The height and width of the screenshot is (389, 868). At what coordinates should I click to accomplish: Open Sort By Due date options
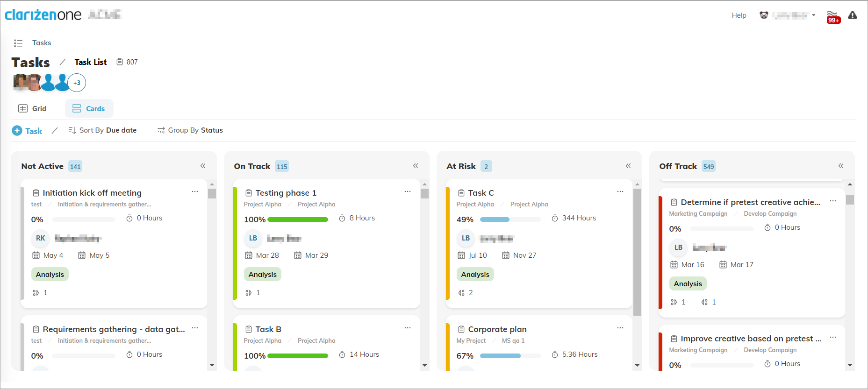pyautogui.click(x=102, y=130)
